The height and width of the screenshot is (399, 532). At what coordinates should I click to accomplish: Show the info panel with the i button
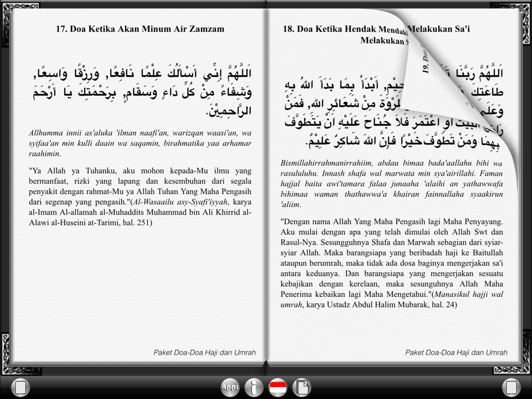(254, 387)
